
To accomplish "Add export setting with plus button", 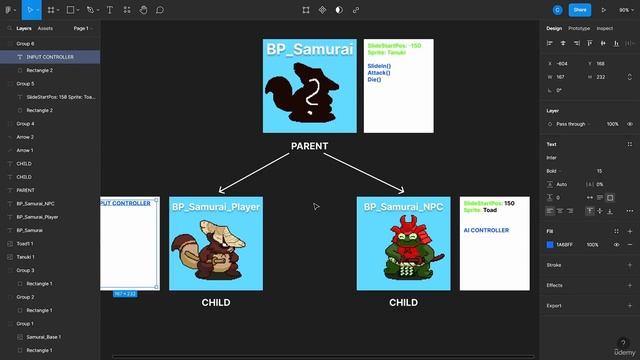I will [x=630, y=306].
